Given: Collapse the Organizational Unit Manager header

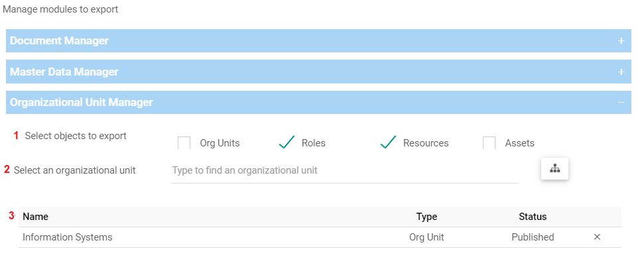Looking at the screenshot, I should [x=82, y=103].
